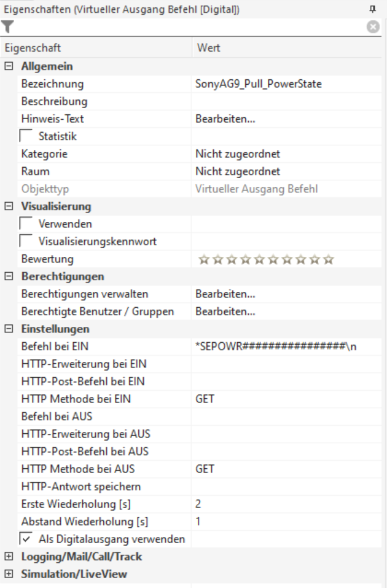
Task: Set the Bewertung star rating
Action: click(267, 259)
